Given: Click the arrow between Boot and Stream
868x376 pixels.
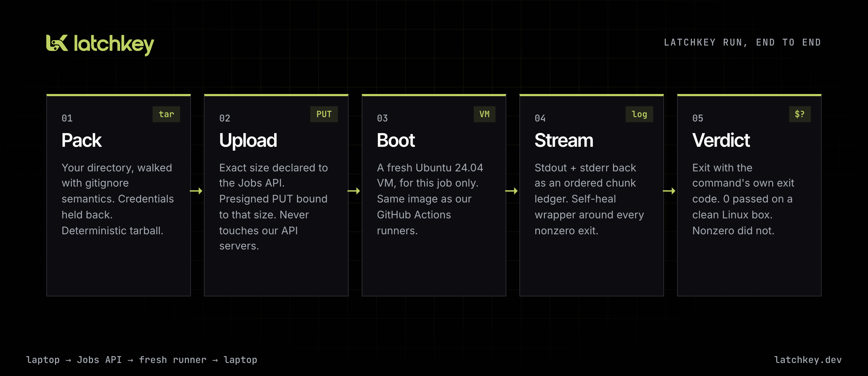Looking at the screenshot, I should click(511, 191).
